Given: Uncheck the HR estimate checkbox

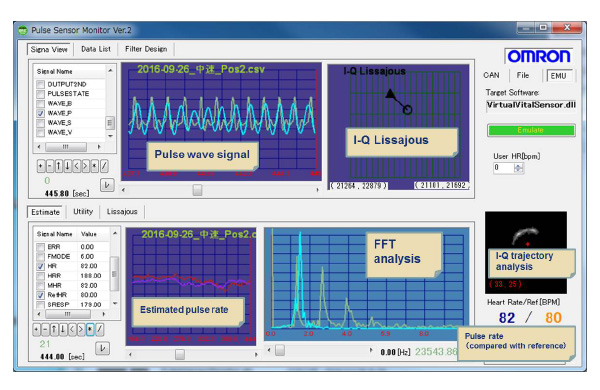Looking at the screenshot, I should [x=41, y=266].
